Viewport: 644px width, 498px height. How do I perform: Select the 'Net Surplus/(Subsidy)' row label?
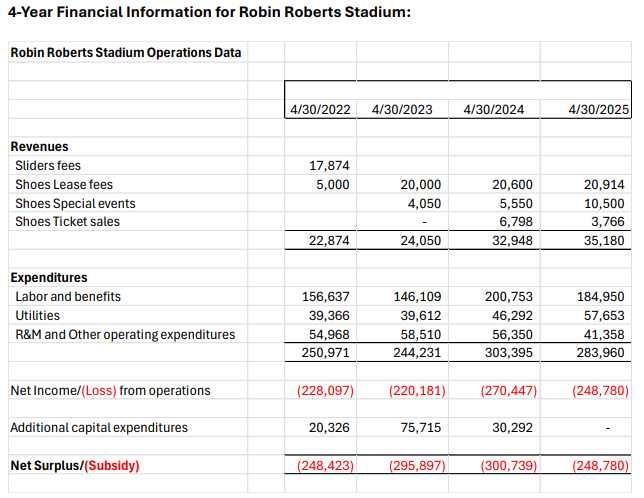click(75, 466)
